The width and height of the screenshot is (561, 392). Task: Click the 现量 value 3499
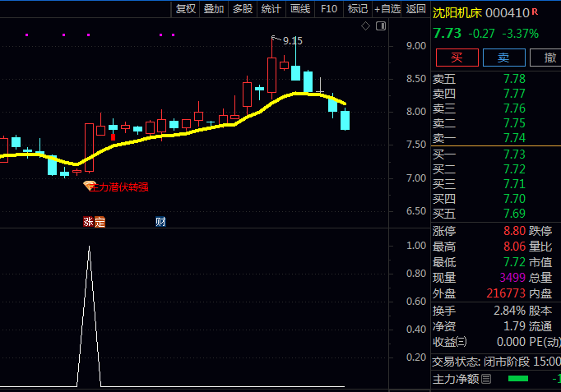coord(512,278)
